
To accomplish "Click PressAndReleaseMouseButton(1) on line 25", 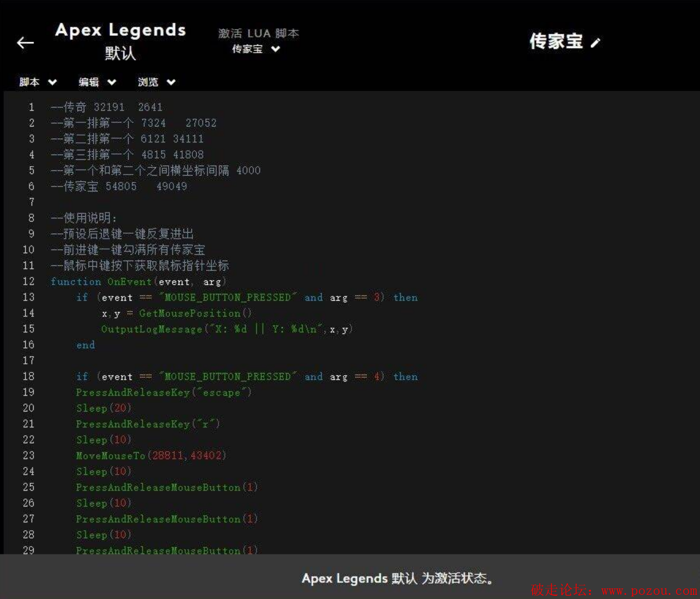I will coord(167,488).
